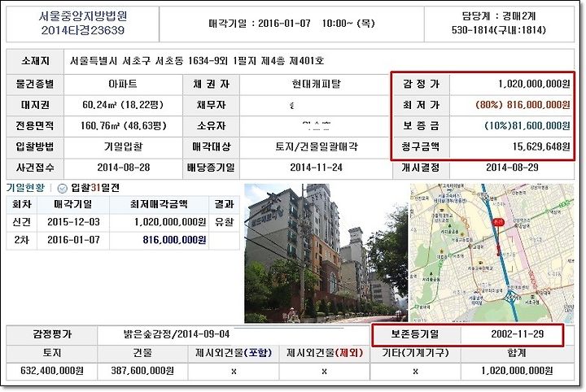Click minimum price (80%) 816,000,000원
The image size is (586, 392).
523,105
